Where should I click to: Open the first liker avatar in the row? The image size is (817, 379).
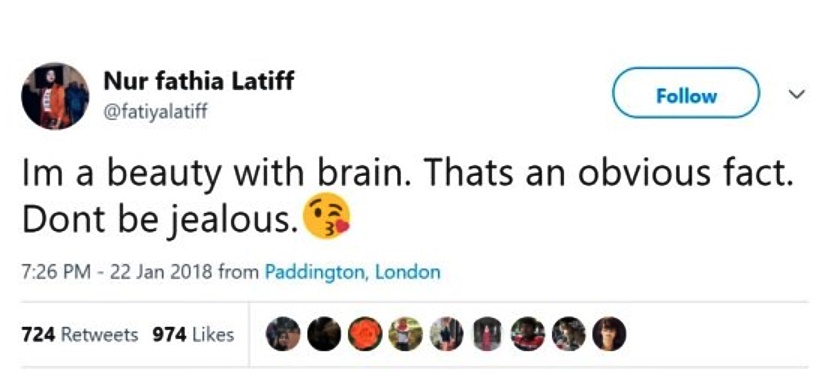[x=283, y=334]
